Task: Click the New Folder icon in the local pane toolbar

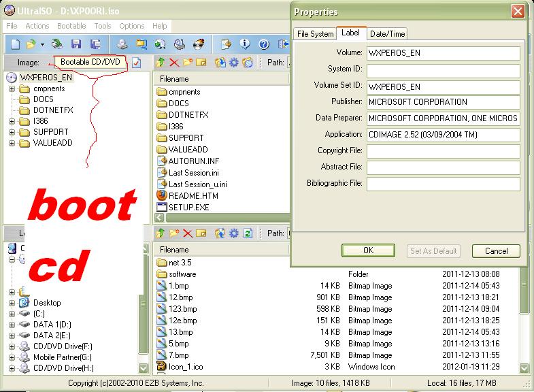Action: [174, 233]
